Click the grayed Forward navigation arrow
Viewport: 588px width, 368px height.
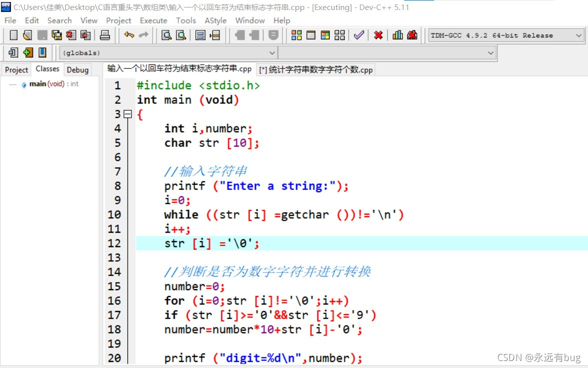click(x=254, y=35)
